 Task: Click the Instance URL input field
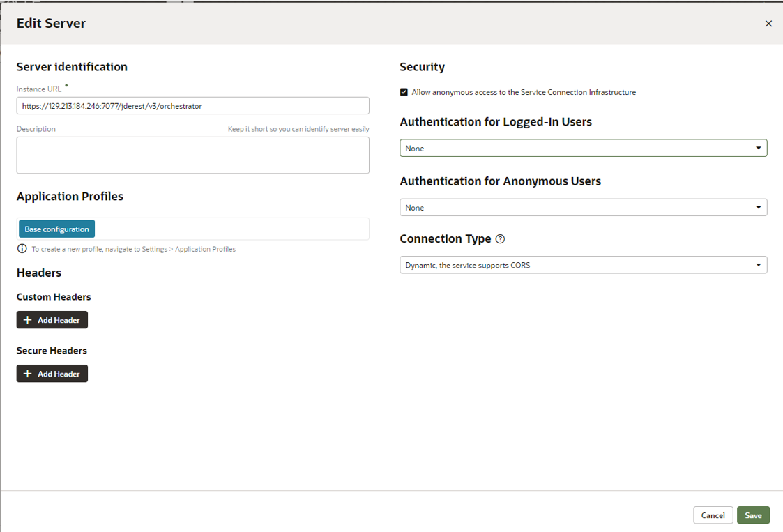[192, 106]
